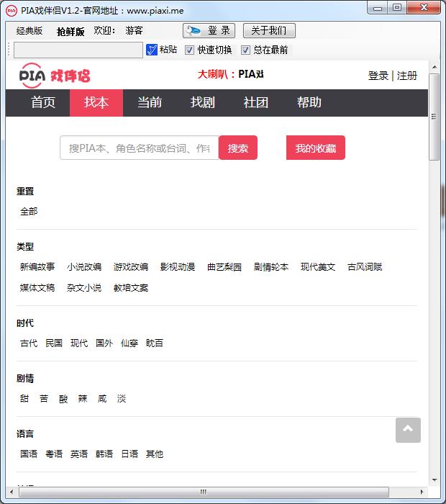Select the 找本 tab
Image resolution: width=446 pixels, height=504 pixels.
tap(96, 102)
